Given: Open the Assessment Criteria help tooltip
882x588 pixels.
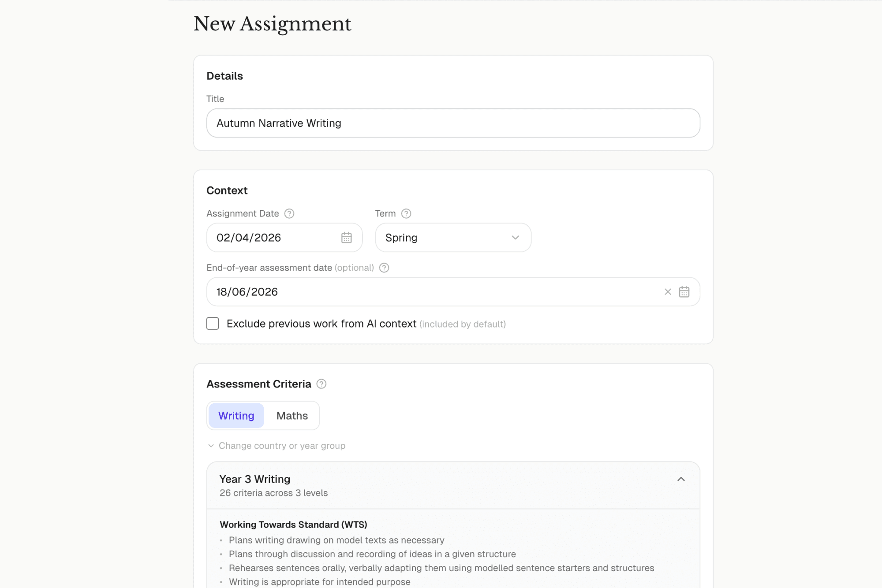Looking at the screenshot, I should click(x=321, y=384).
